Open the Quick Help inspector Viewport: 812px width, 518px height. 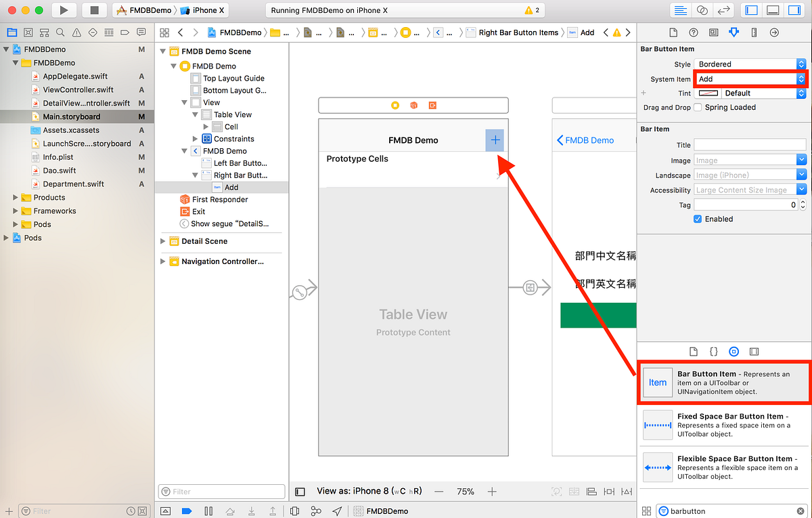point(693,32)
